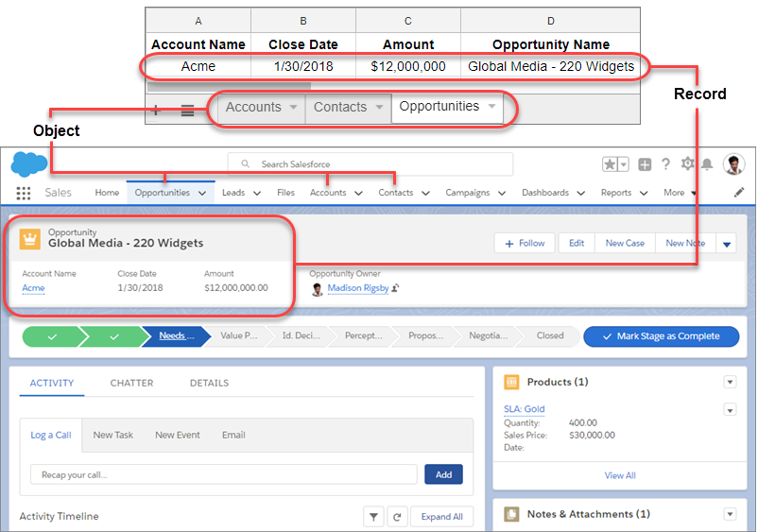Screen dimensions: 758x532
Task: Select the New Event composer tab
Action: tap(178, 435)
